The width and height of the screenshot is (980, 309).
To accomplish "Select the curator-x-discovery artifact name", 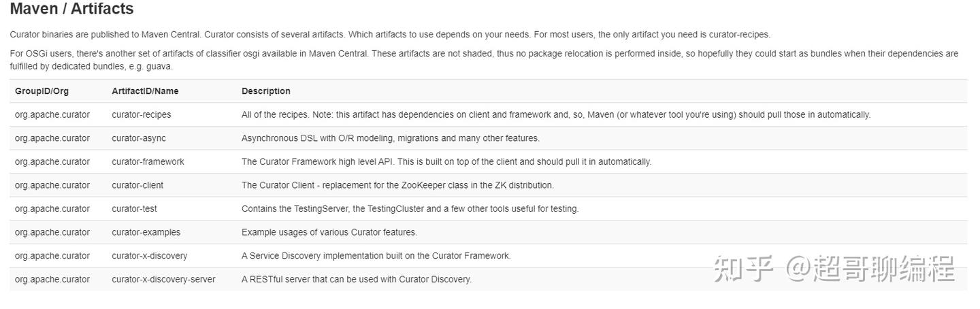I will pyautogui.click(x=150, y=256).
